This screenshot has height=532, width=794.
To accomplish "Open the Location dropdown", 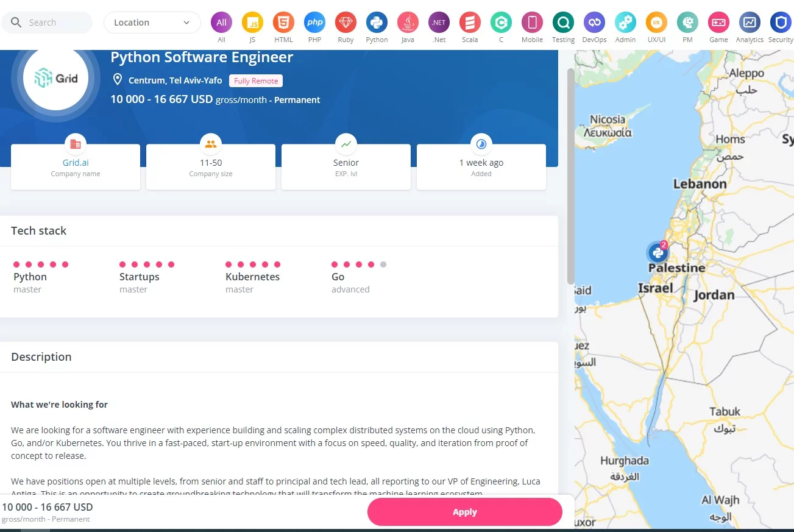I will click(x=152, y=23).
